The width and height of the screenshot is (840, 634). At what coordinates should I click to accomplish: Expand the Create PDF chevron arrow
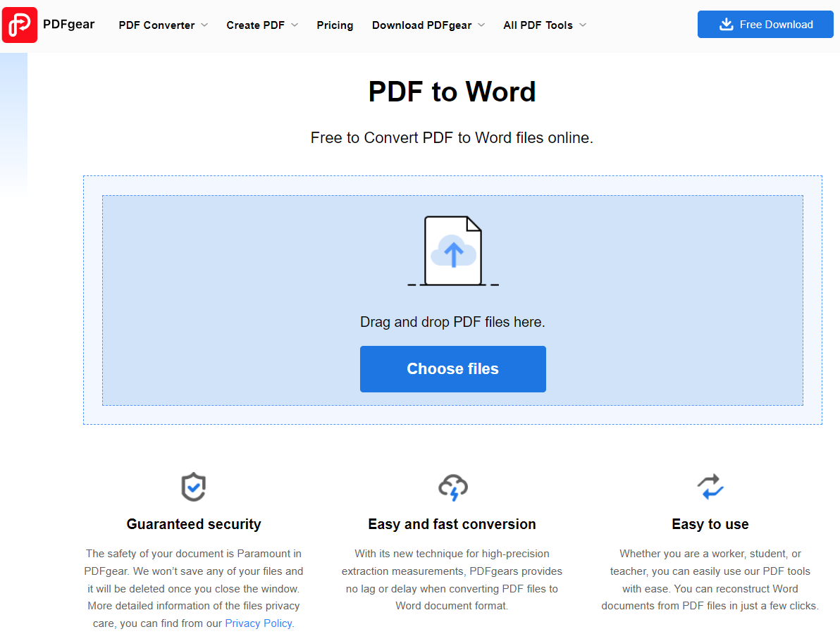click(x=295, y=25)
